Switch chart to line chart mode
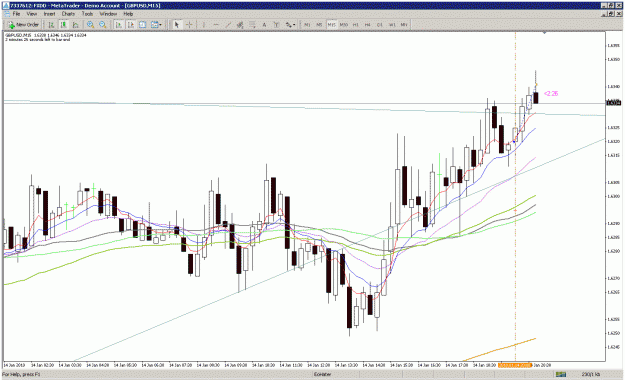The image size is (625, 380). [76, 25]
